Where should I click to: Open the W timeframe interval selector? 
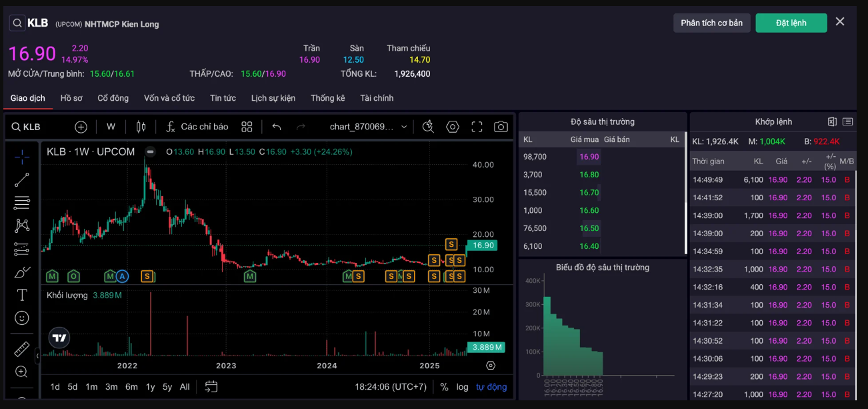click(x=111, y=127)
